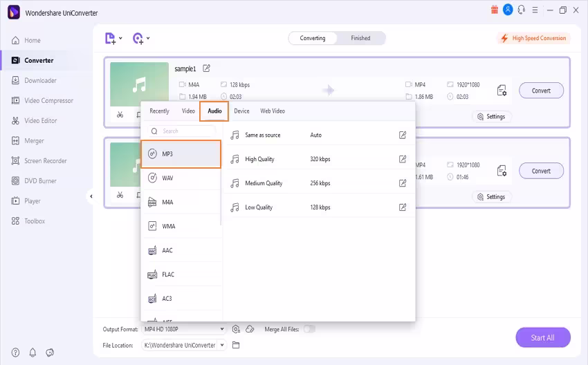Open Settings for the second file
Screen dimensions: 588x365
click(491, 197)
